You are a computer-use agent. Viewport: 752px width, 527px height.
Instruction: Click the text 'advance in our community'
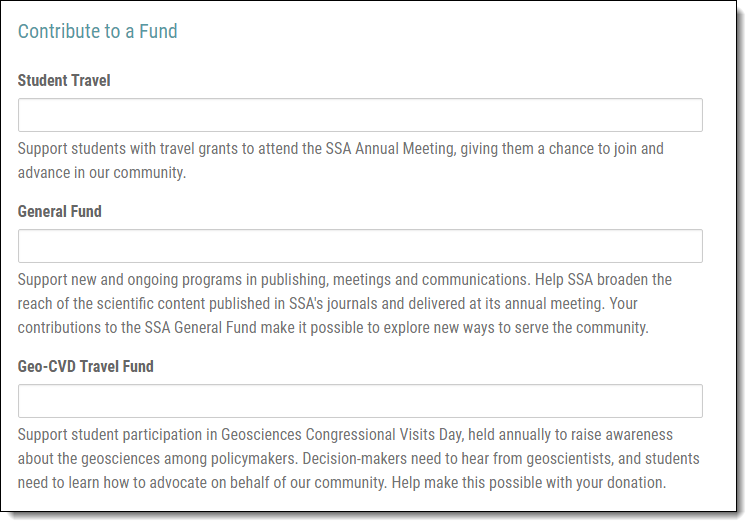tap(102, 173)
